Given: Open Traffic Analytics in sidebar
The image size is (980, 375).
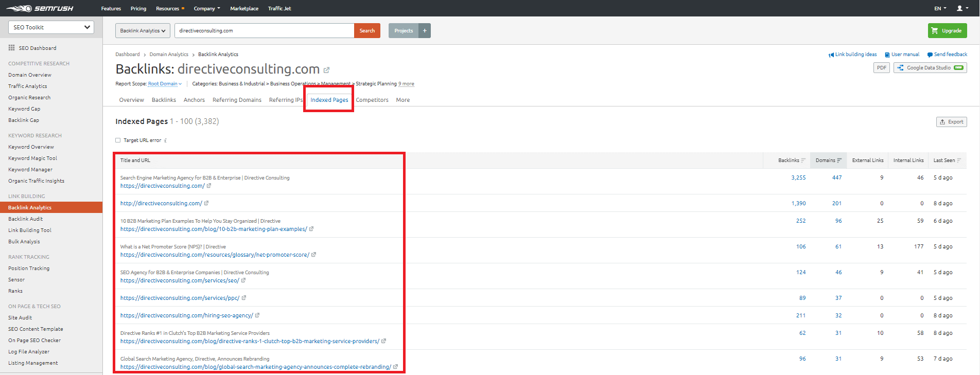Looking at the screenshot, I should pyautogui.click(x=27, y=86).
